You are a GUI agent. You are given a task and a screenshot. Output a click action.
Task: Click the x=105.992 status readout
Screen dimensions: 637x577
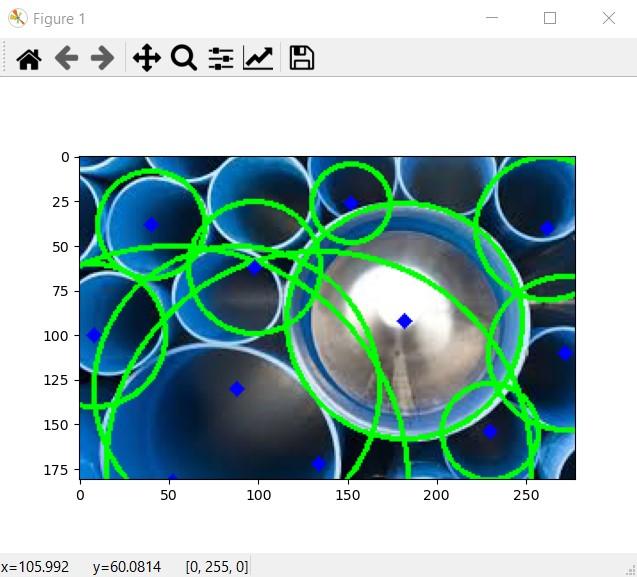35,566
